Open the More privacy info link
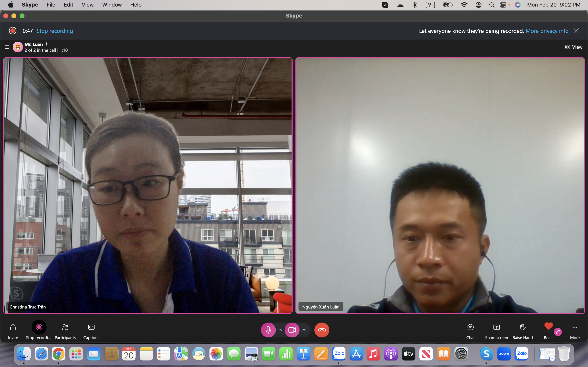 click(x=547, y=31)
